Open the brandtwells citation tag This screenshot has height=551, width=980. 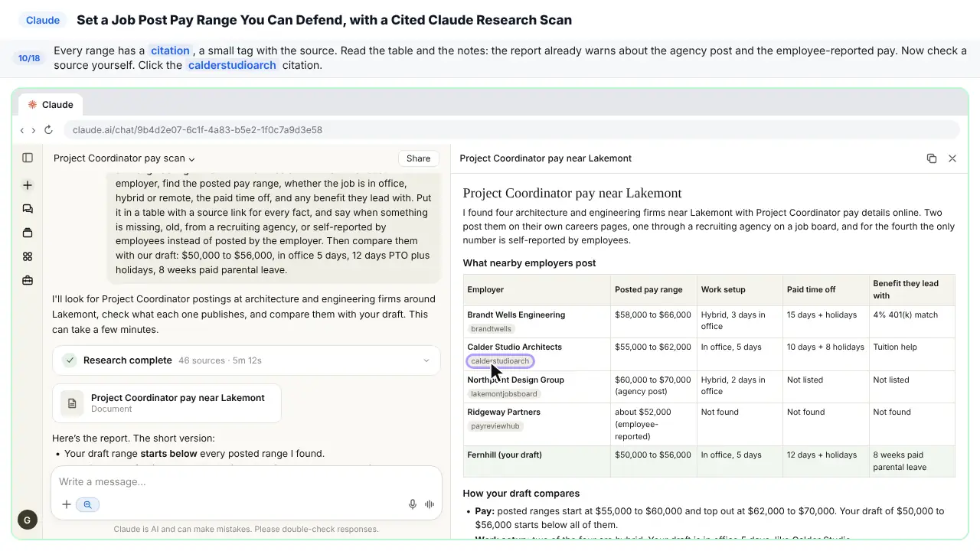pyautogui.click(x=492, y=329)
